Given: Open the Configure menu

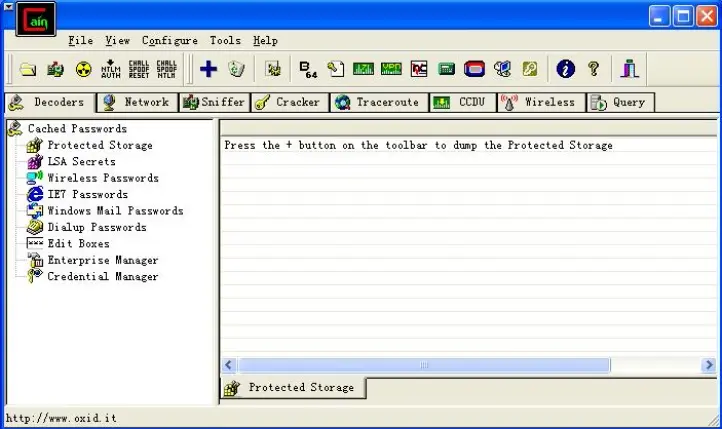Looking at the screenshot, I should (x=169, y=41).
